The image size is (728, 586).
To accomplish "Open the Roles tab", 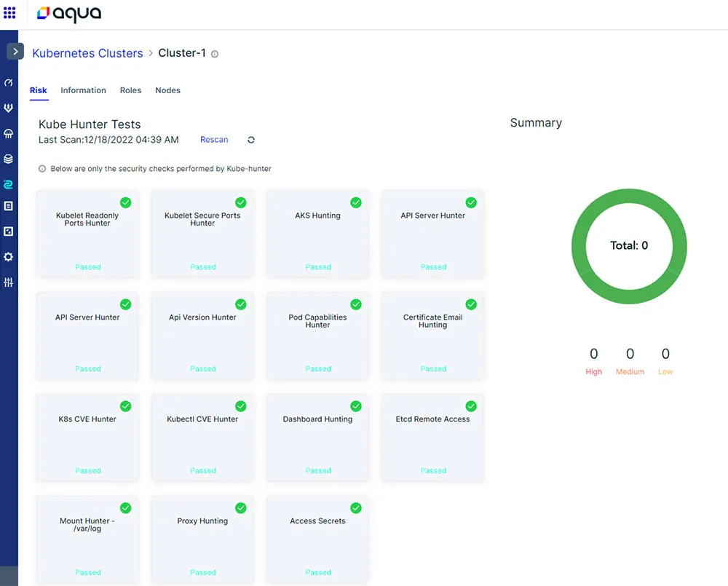I will tap(130, 90).
